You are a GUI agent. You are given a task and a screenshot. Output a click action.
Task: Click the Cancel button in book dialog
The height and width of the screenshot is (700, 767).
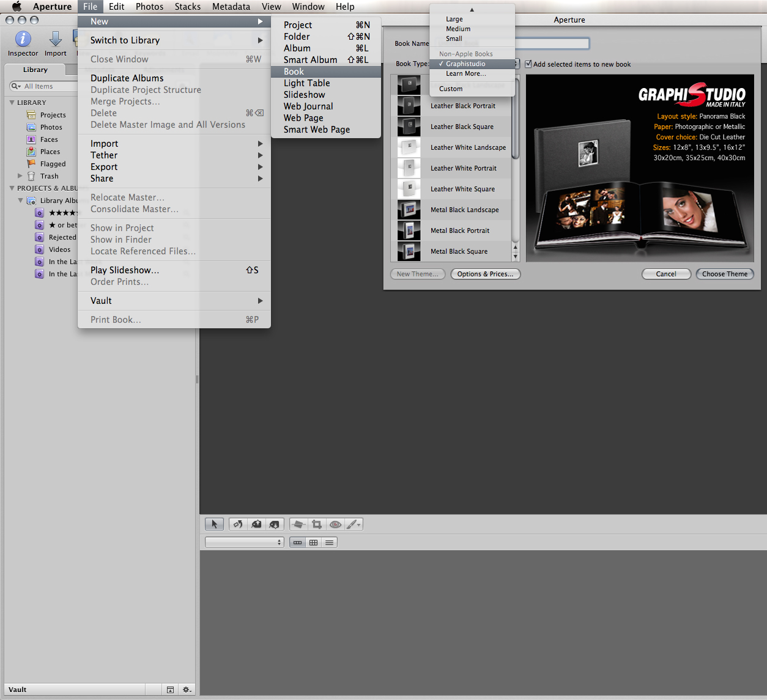[666, 274]
